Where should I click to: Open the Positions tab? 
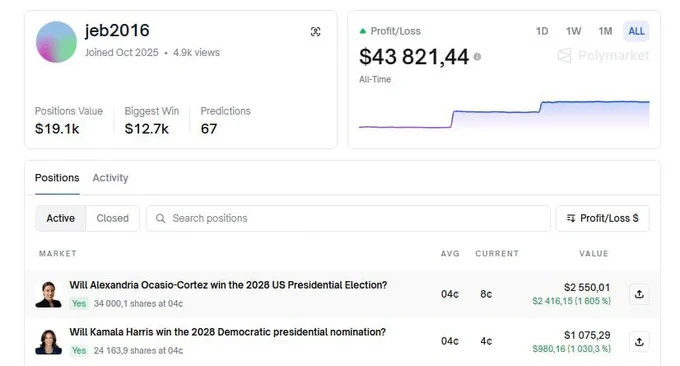click(57, 178)
